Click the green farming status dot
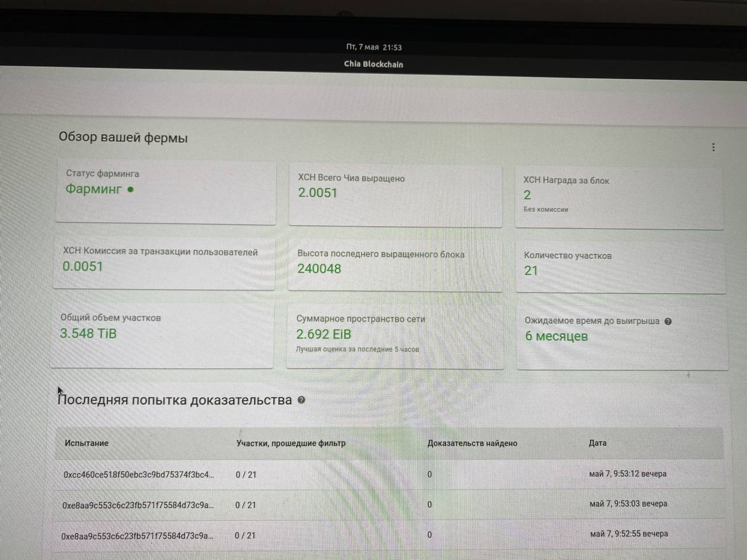 tap(131, 189)
